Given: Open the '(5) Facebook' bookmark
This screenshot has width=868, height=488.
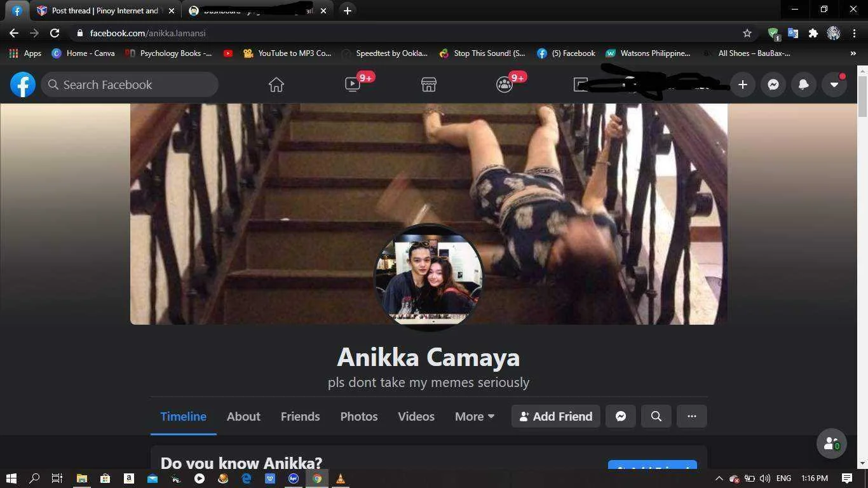Looking at the screenshot, I should tap(566, 53).
